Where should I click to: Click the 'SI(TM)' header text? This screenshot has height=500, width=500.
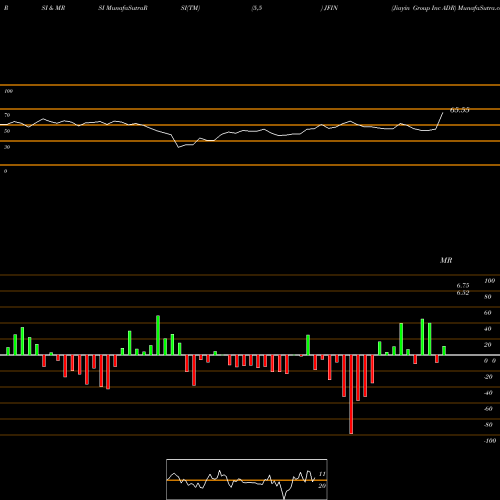point(190,8)
